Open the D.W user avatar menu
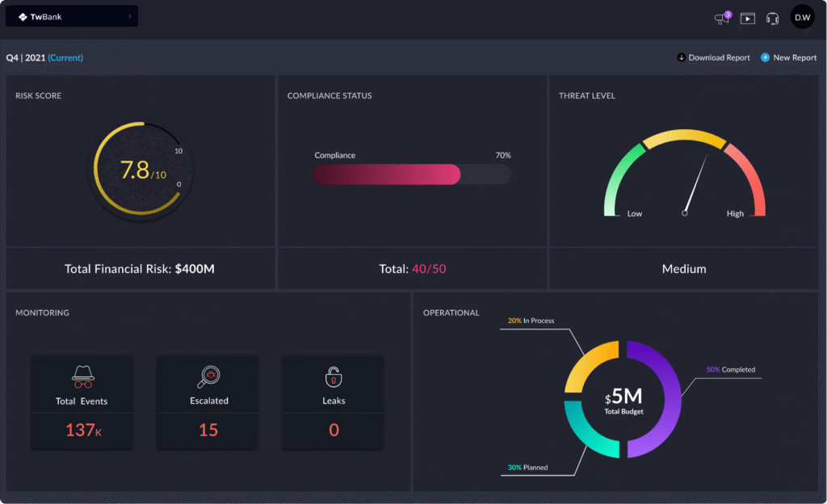 (x=802, y=17)
